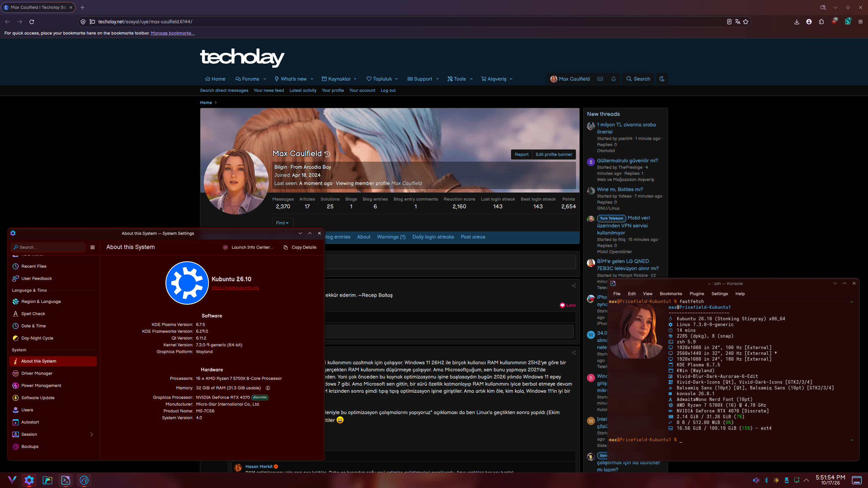Open System Settings hamburger menu
The image size is (868, 488).
click(93, 247)
